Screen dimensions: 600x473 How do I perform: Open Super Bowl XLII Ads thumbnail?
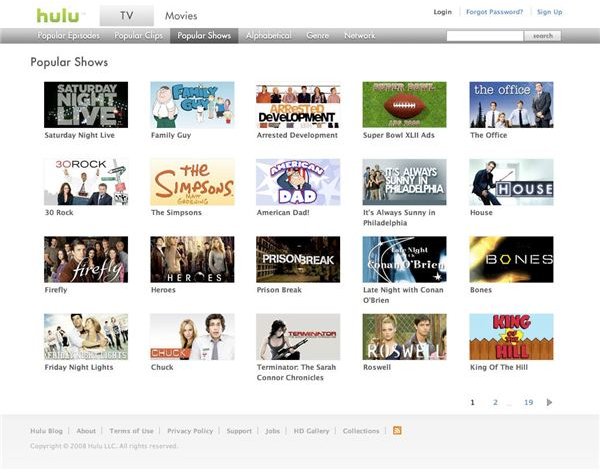tap(404, 105)
